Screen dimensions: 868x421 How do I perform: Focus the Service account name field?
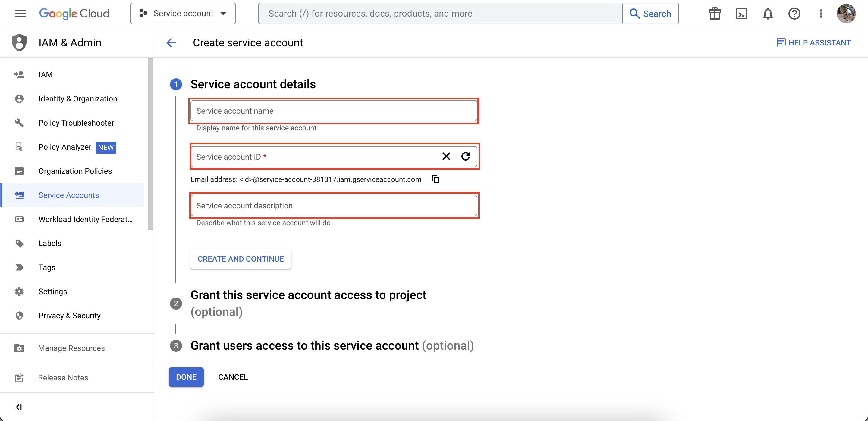pos(334,111)
